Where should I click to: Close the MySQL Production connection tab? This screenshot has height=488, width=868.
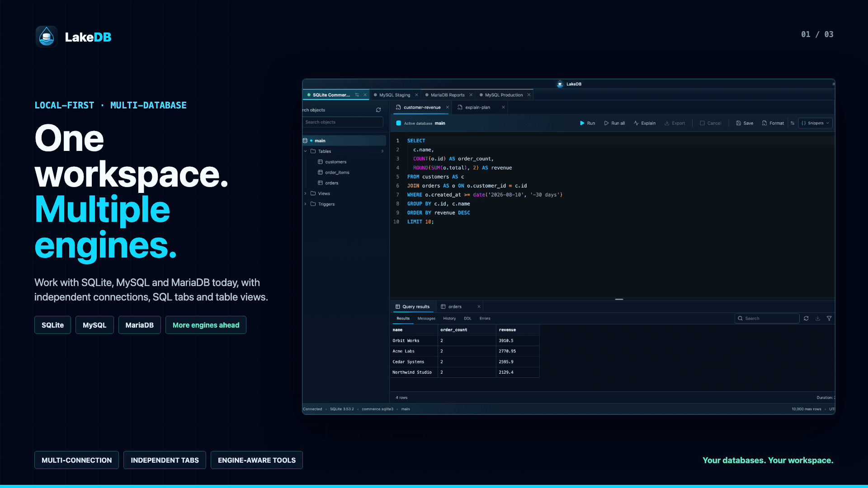click(x=528, y=95)
